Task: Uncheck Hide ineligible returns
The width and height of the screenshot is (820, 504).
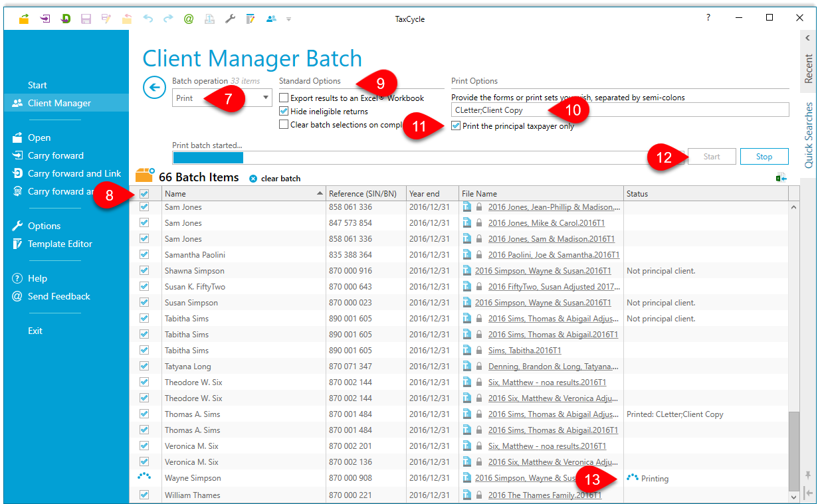Action: pos(284,112)
